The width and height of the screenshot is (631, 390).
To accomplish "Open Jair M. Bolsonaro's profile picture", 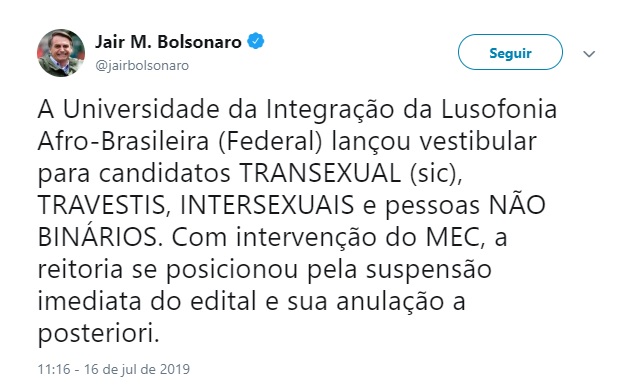I will click(x=61, y=53).
